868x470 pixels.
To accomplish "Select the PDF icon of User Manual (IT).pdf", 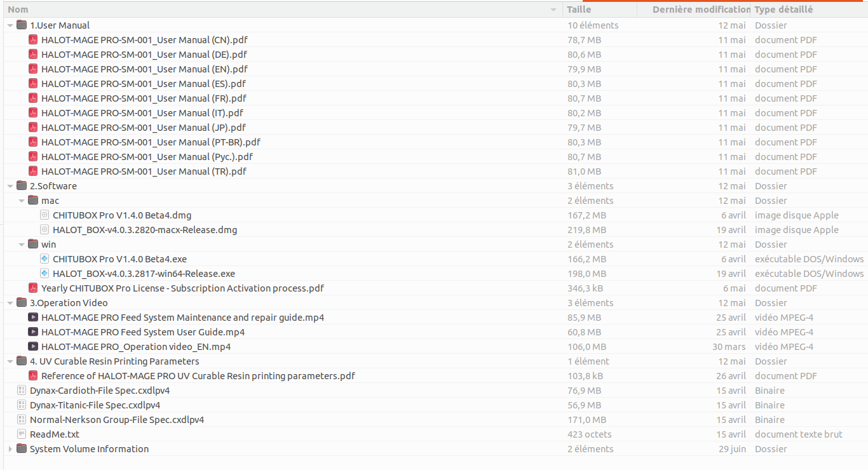I will tap(33, 113).
